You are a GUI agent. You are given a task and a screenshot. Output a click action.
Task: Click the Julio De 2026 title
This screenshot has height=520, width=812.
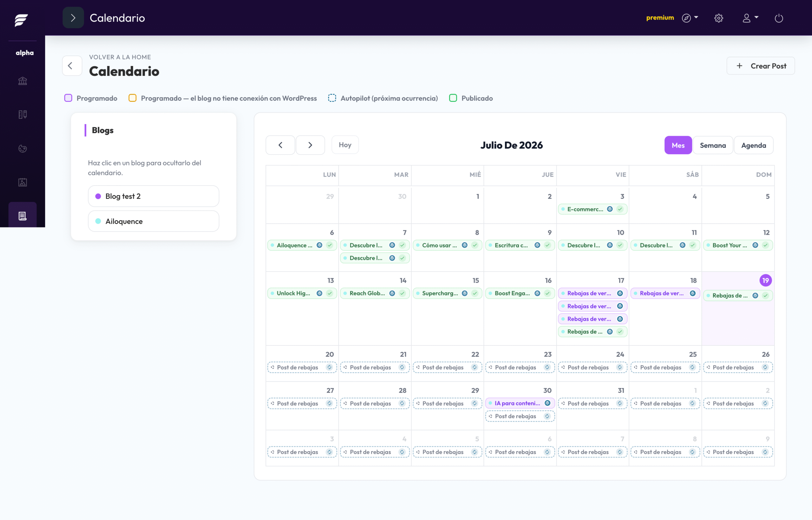coord(511,145)
